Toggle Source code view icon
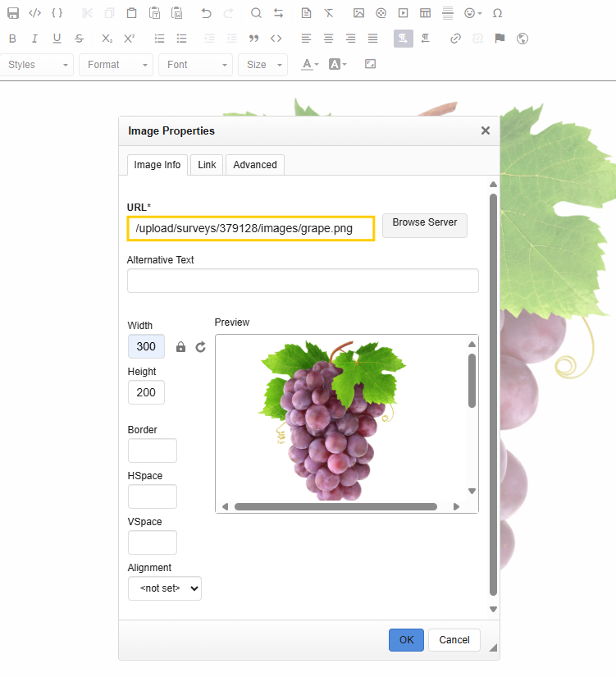Screen dimensions: 616x677 click(34, 13)
